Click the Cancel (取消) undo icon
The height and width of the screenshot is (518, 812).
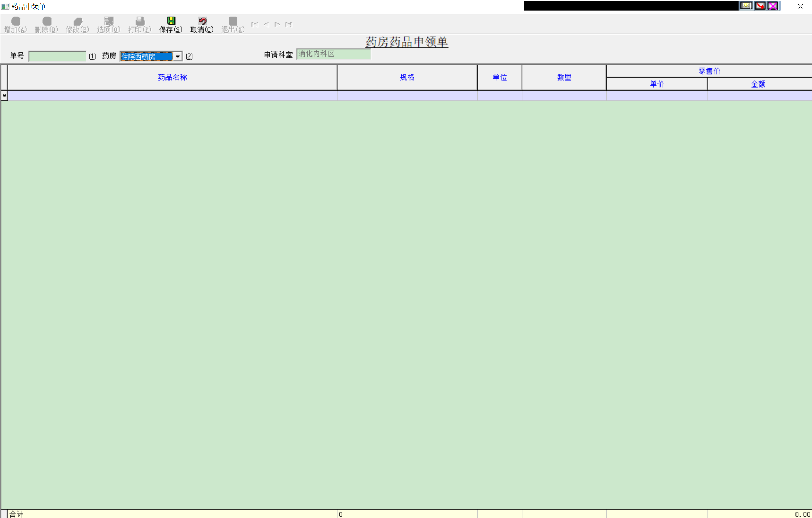point(202,21)
